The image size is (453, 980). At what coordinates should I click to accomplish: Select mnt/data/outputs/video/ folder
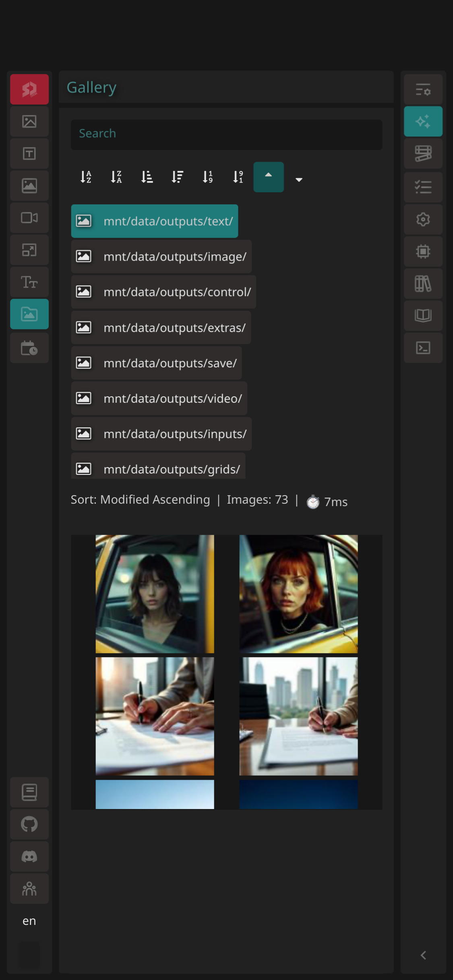(159, 399)
